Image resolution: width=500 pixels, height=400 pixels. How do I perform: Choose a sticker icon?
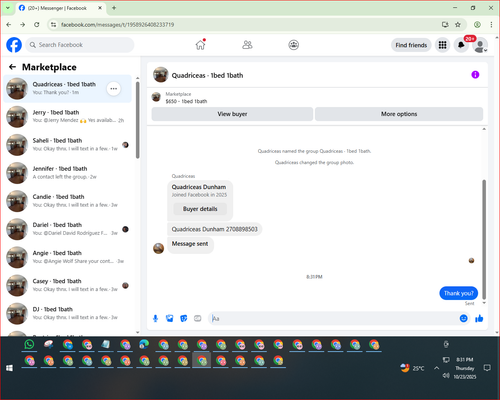click(x=184, y=319)
